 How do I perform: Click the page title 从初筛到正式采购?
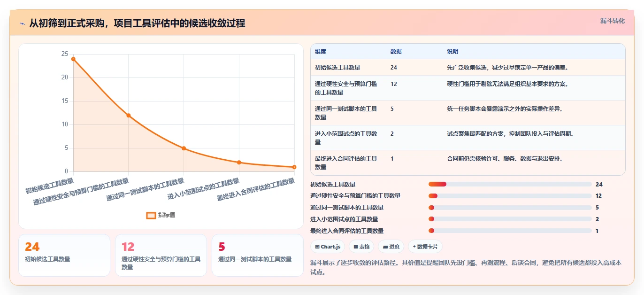point(137,23)
